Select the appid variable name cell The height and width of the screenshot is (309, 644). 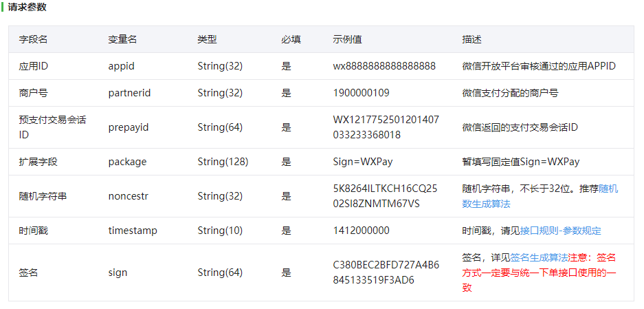point(121,66)
